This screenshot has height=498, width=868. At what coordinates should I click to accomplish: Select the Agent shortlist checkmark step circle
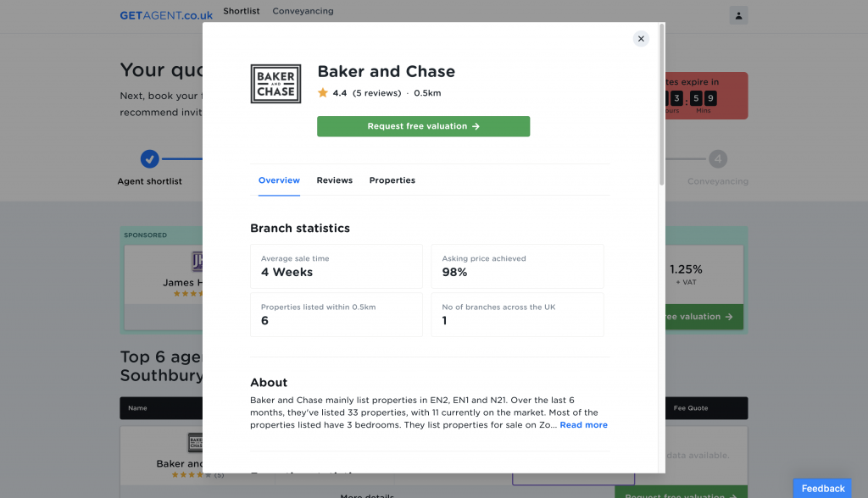click(149, 158)
